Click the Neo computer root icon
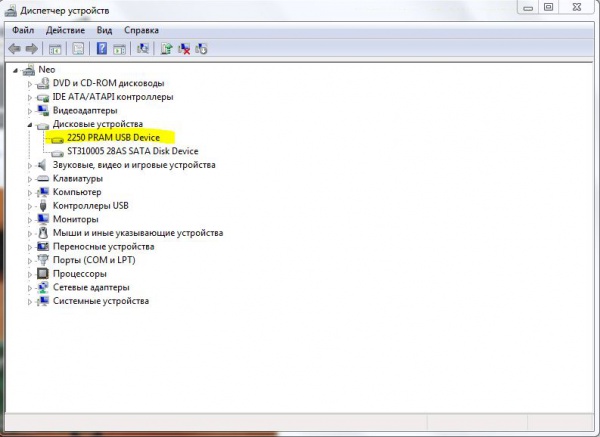Screen dimensions: 600x437 pyautogui.click(x=29, y=70)
